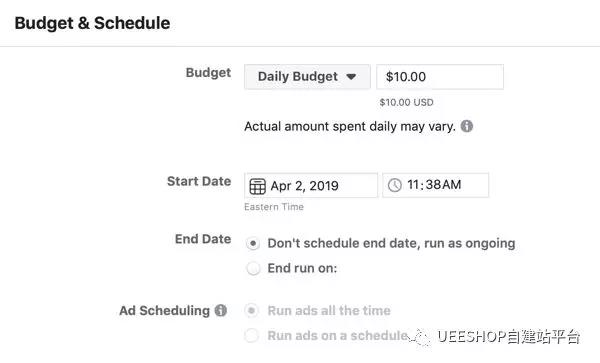Click the End Date label

[203, 239]
